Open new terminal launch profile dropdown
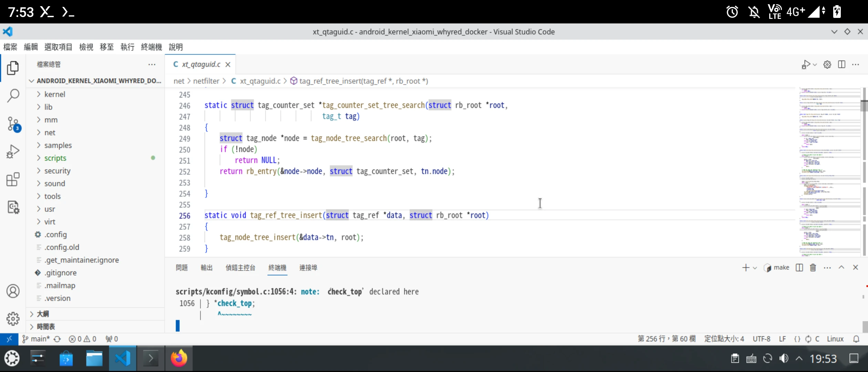868x372 pixels. tap(755, 268)
